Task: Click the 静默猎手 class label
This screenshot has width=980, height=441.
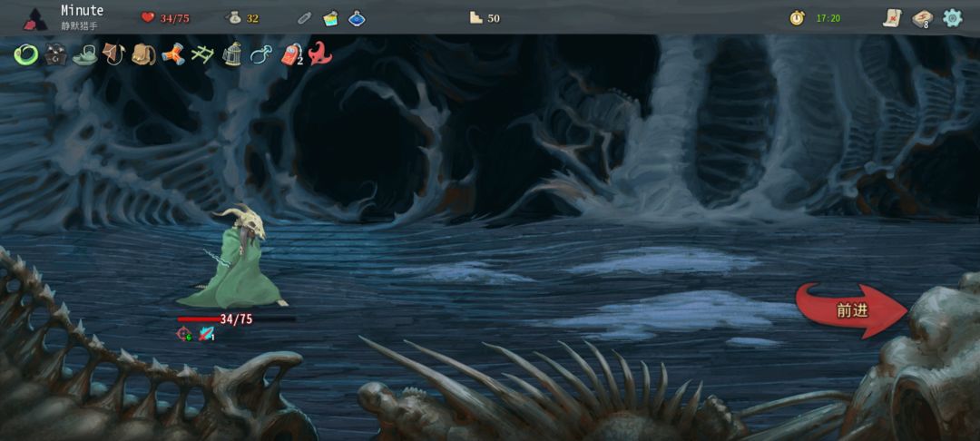Action: point(79,26)
